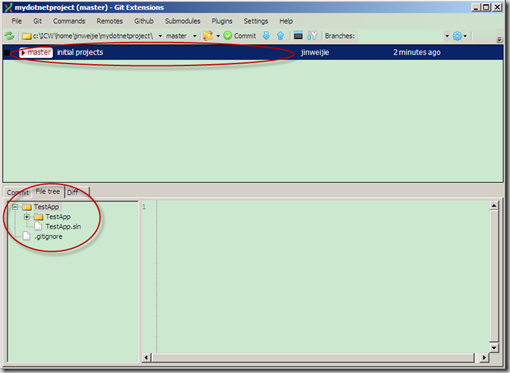Screen dimensions: 510x373
Task: Select the initial projects commit row
Action: pyautogui.click(x=253, y=52)
